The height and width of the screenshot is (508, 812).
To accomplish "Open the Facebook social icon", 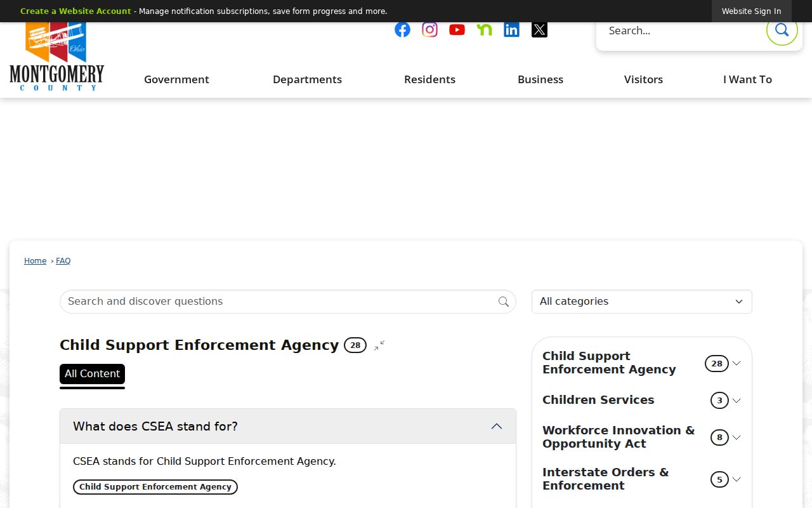I will click(x=402, y=30).
